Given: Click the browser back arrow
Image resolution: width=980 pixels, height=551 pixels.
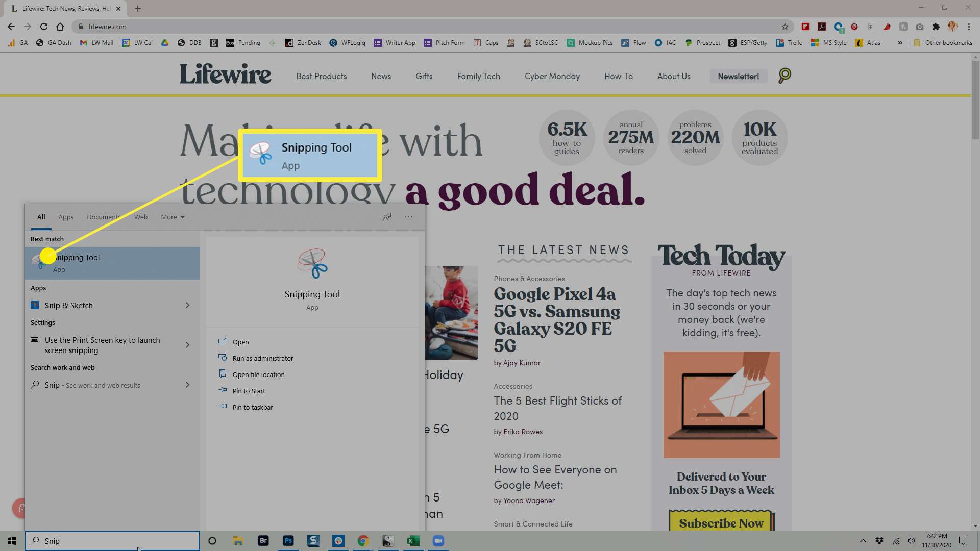Looking at the screenshot, I should [x=11, y=27].
